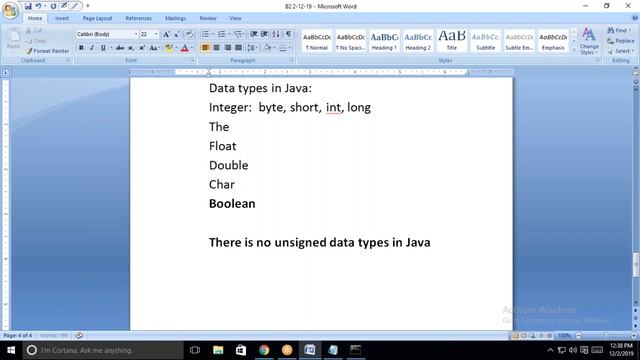Toggle show paragraph marks

click(x=289, y=34)
